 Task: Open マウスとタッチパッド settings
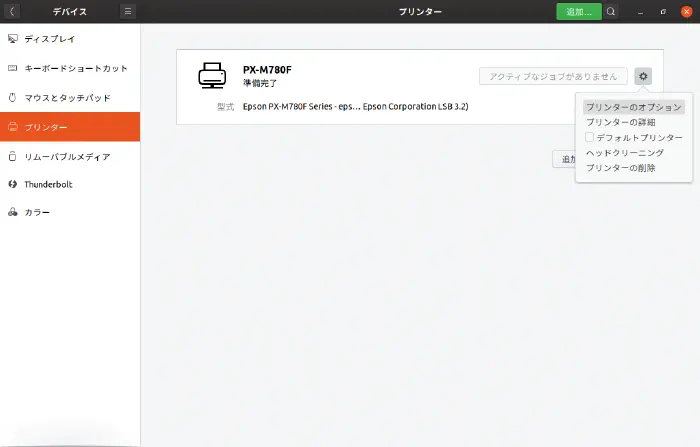[x=70, y=98]
